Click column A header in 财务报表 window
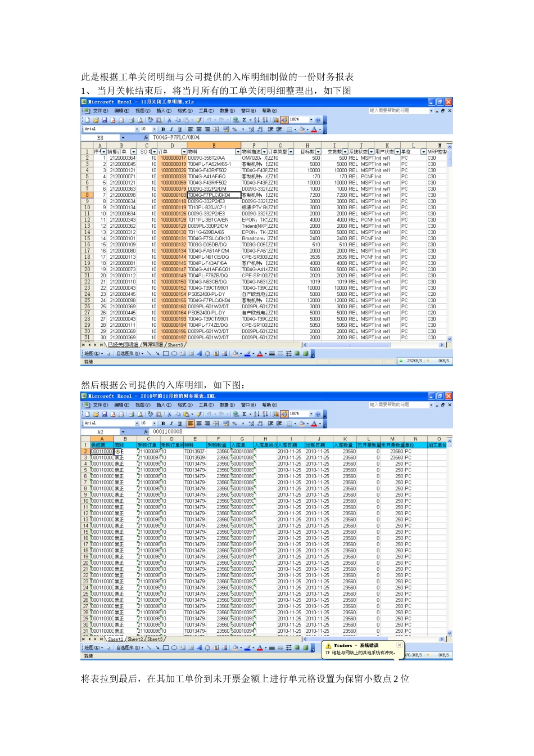Screen dimensions: 534x756 pos(102,439)
